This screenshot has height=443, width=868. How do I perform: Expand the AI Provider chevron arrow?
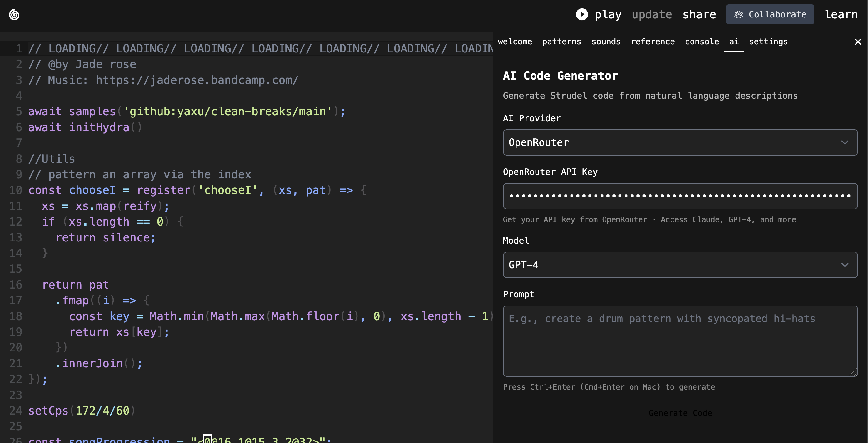[845, 142]
